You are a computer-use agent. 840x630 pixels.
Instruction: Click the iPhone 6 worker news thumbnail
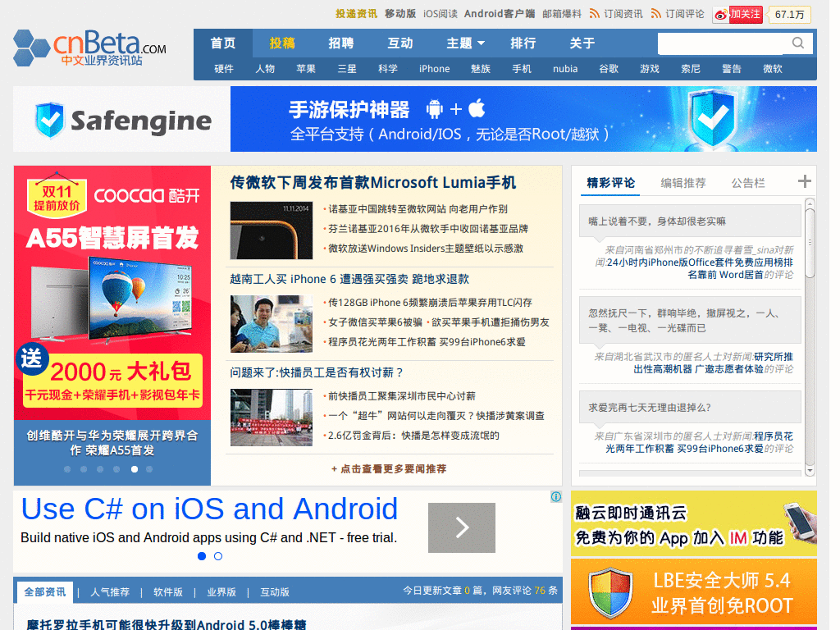[x=271, y=323]
